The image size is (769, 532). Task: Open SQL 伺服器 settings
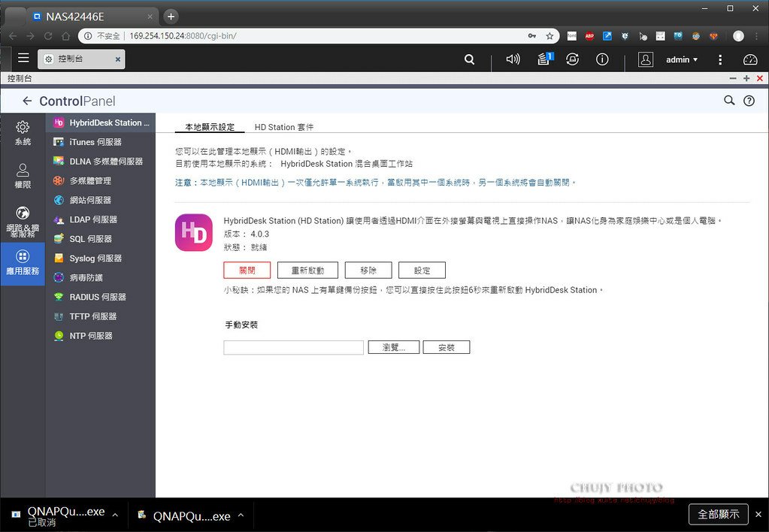101,239
